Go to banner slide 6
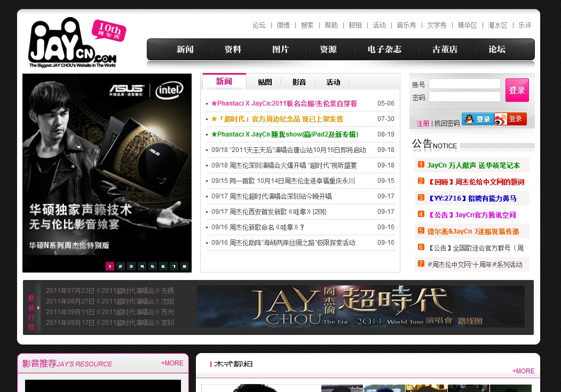The width and height of the screenshot is (561, 392). pyautogui.click(x=163, y=266)
